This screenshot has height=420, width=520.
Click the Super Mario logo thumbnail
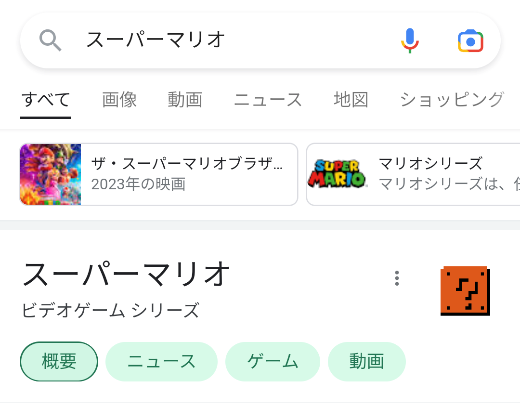click(x=336, y=174)
